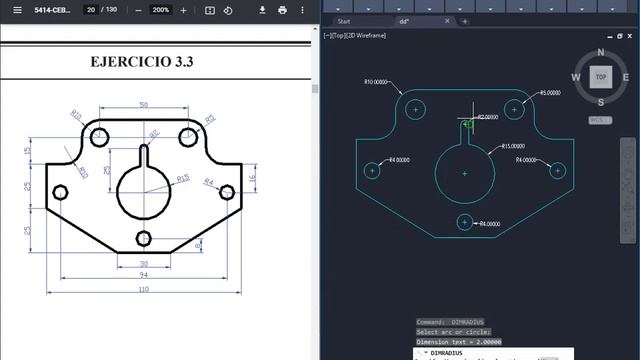This screenshot has width=640, height=360.
Task: Click the PDF zoom out minus button
Action: click(x=138, y=10)
